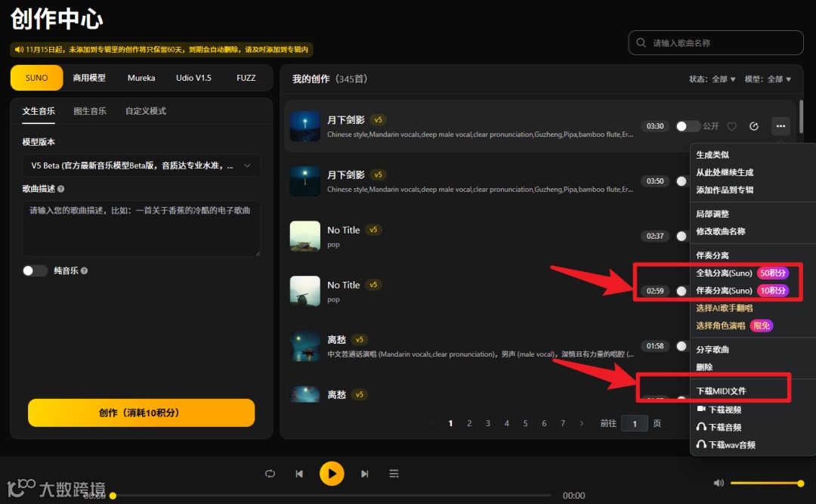Select 伴奏分离(Suno) 10积分 option
Screen dimensions: 816x504
[742, 290]
